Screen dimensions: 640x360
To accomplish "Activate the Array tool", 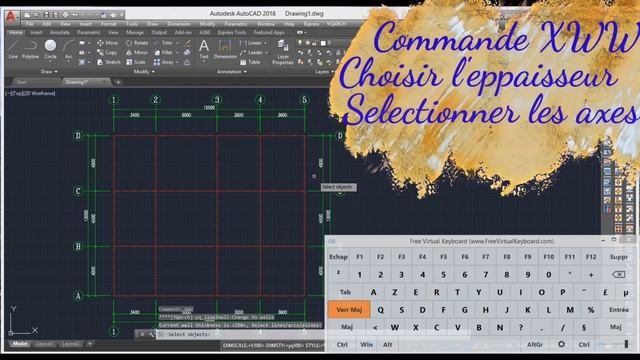I will pyautogui.click(x=163, y=62).
